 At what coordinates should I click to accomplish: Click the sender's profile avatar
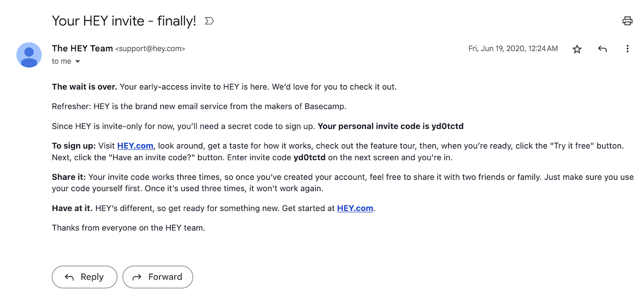click(x=29, y=55)
